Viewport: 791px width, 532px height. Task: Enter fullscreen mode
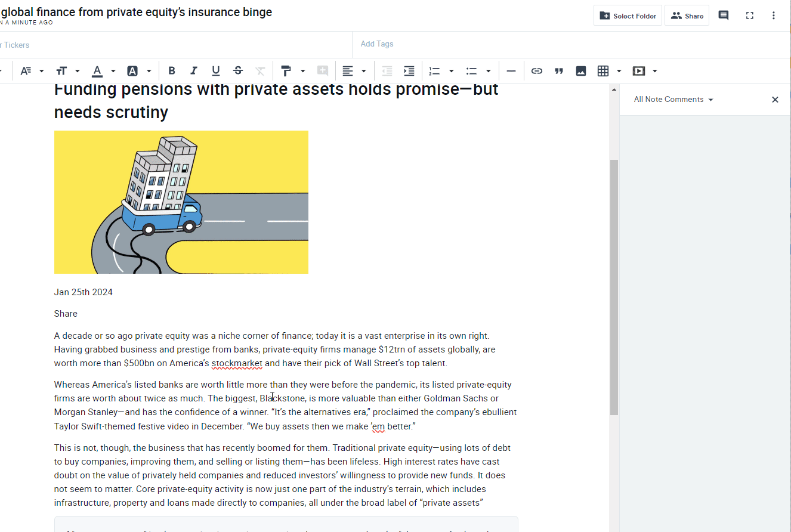(x=750, y=16)
